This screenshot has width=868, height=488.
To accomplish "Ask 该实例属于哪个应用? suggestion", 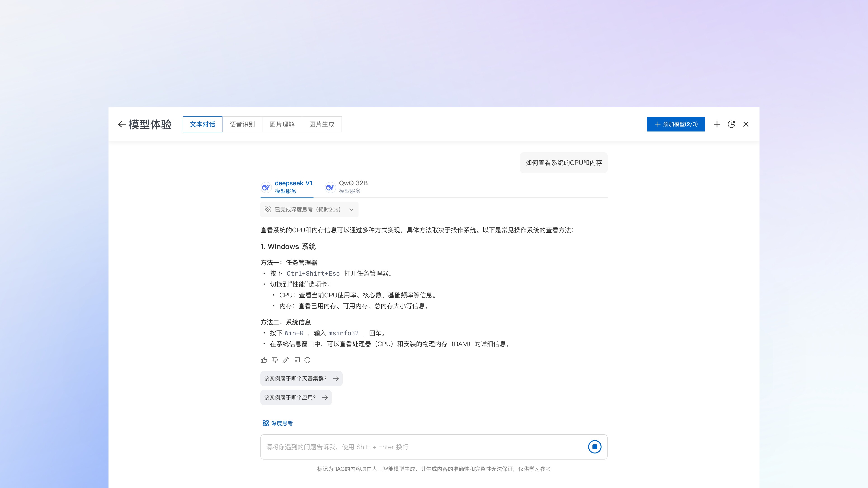I will [296, 398].
